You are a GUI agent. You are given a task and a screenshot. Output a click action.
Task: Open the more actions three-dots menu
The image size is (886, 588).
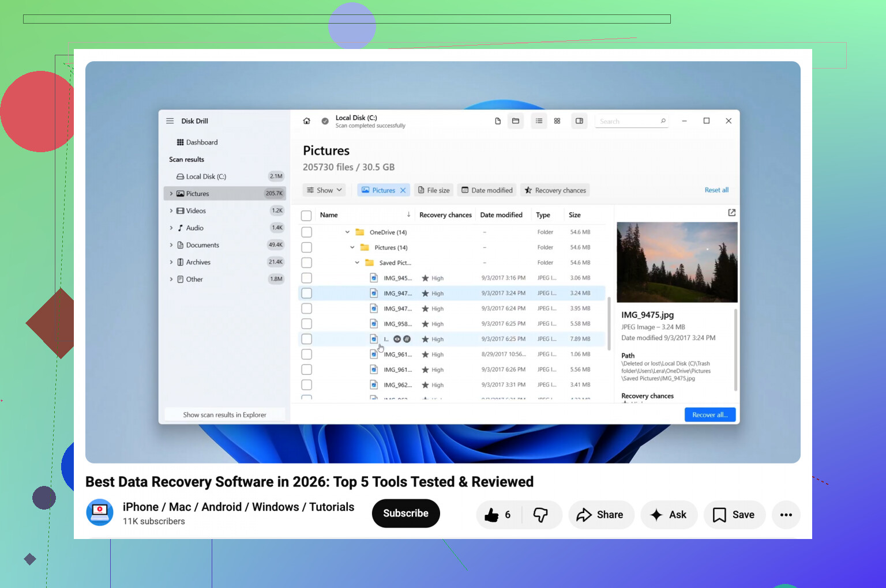click(786, 515)
